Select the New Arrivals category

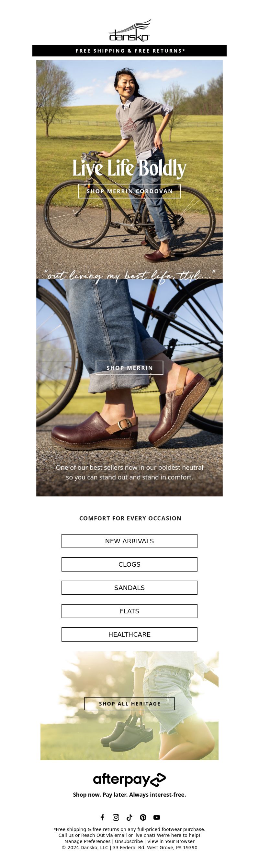pos(129,541)
